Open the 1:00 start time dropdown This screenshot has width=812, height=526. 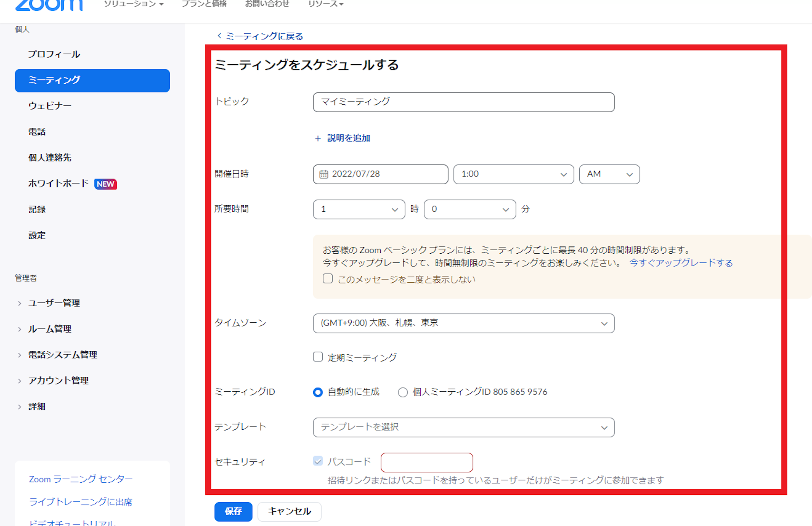coord(513,174)
